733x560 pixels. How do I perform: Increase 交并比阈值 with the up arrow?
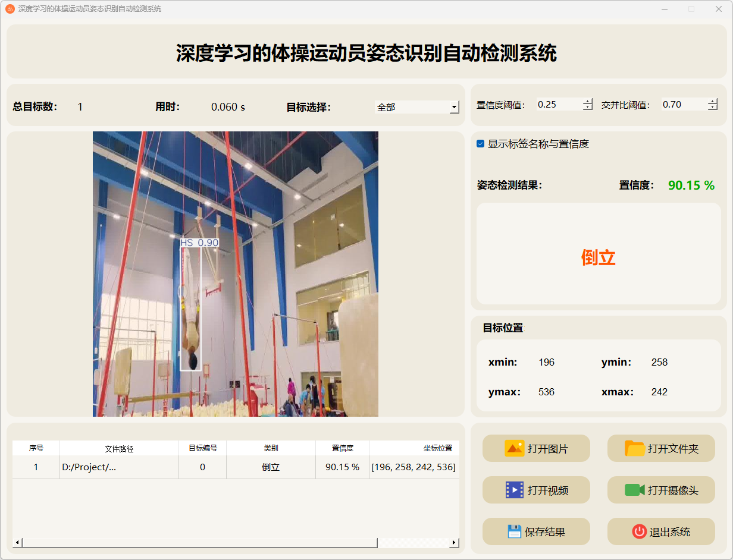[x=713, y=101]
